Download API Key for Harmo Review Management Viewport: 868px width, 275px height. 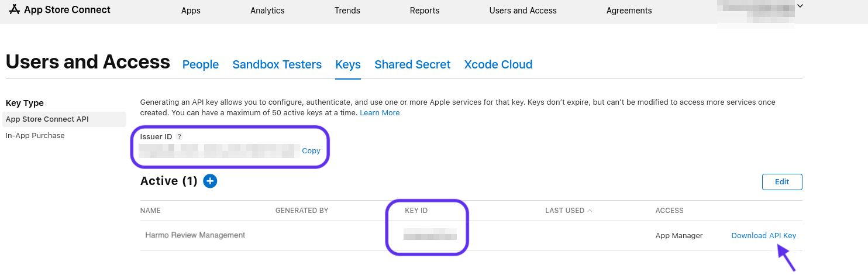tap(764, 236)
